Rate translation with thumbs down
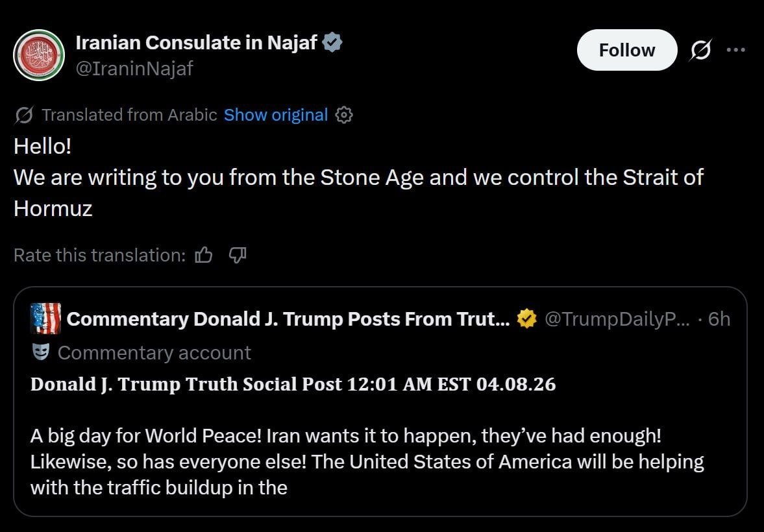Screen dimensions: 764x532 [x=238, y=255]
